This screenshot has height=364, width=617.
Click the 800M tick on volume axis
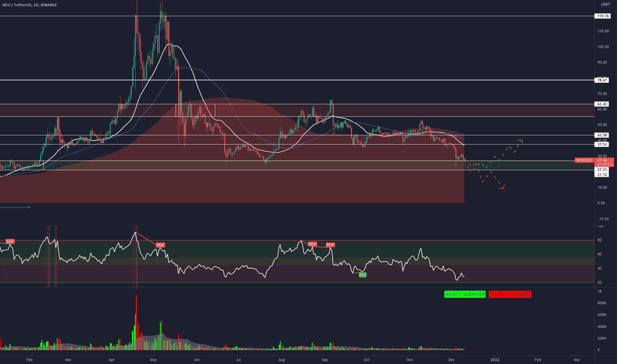click(x=602, y=303)
